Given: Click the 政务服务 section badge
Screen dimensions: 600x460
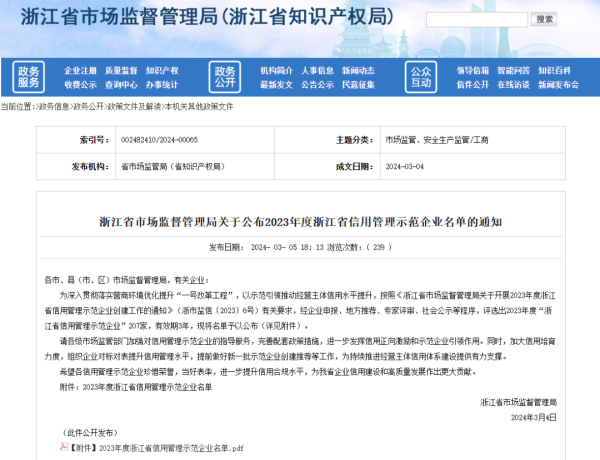Looking at the screenshot, I should click(29, 77).
